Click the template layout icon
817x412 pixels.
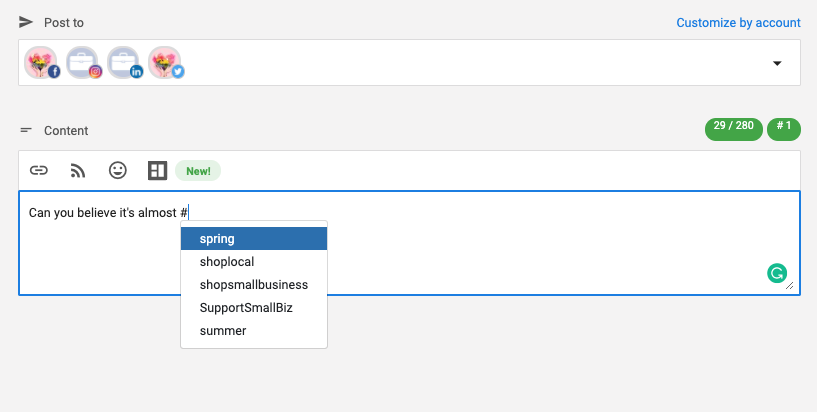click(x=157, y=170)
